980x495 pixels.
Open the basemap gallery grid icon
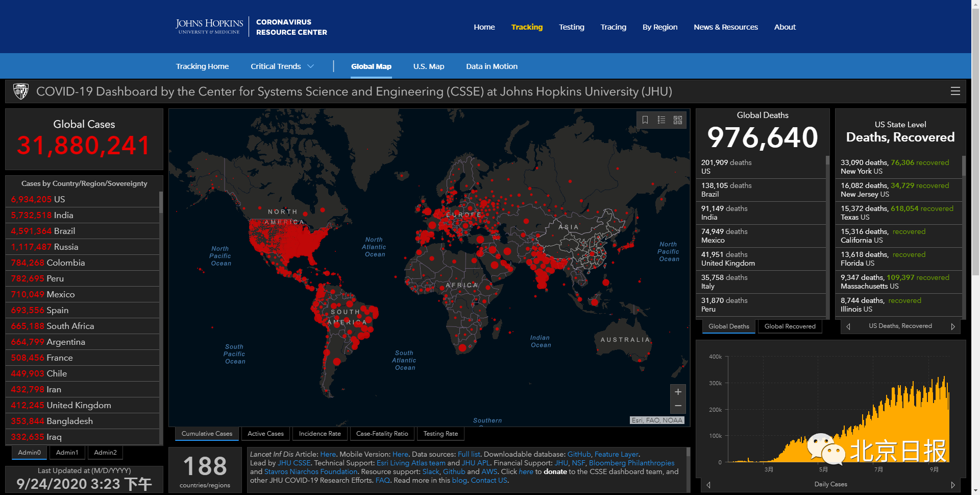pyautogui.click(x=678, y=120)
